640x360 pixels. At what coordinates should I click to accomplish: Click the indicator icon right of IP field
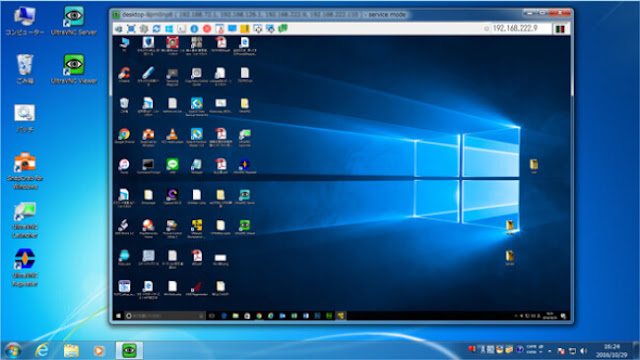(x=560, y=29)
